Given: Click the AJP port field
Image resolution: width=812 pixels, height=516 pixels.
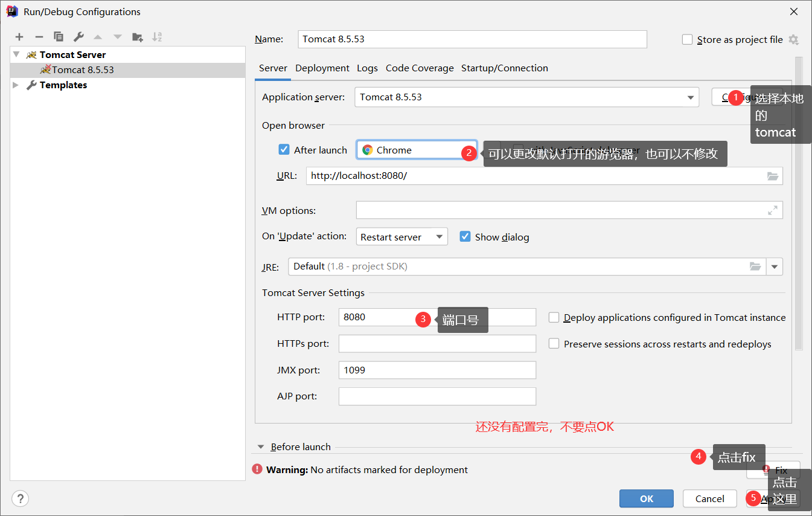Looking at the screenshot, I should [437, 396].
